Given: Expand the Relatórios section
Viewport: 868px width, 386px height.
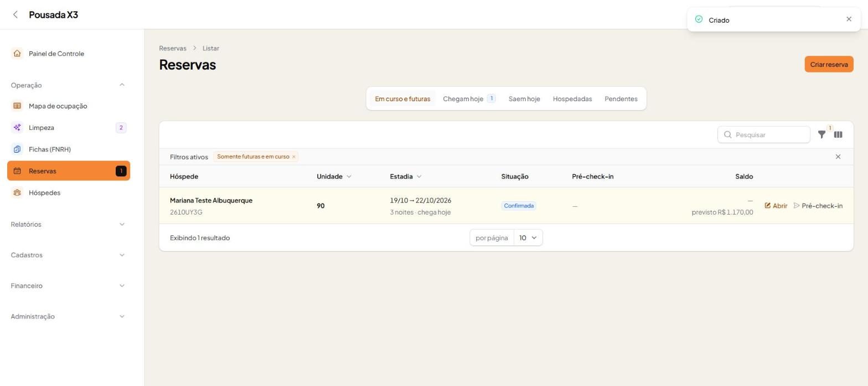Looking at the screenshot, I should (x=122, y=224).
